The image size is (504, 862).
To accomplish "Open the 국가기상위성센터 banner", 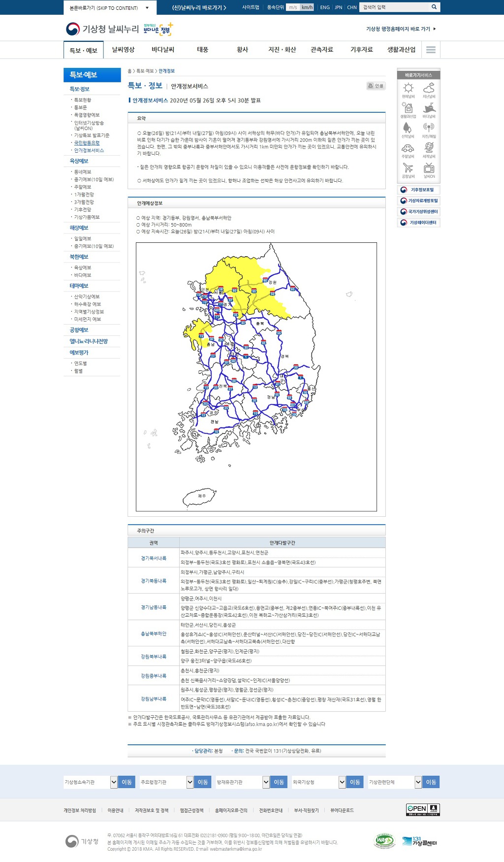I will pyautogui.click(x=418, y=211).
